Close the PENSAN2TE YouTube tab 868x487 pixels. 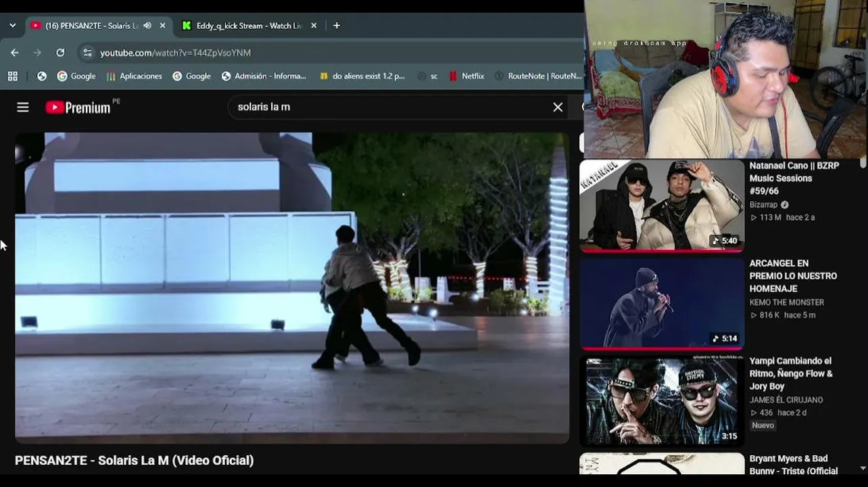pyautogui.click(x=162, y=26)
